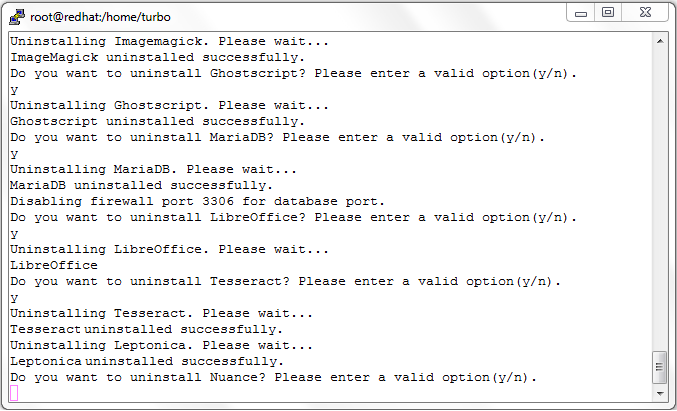
Task: Click 'ImageMagick uninstalled successfully' line
Action: coord(158,57)
